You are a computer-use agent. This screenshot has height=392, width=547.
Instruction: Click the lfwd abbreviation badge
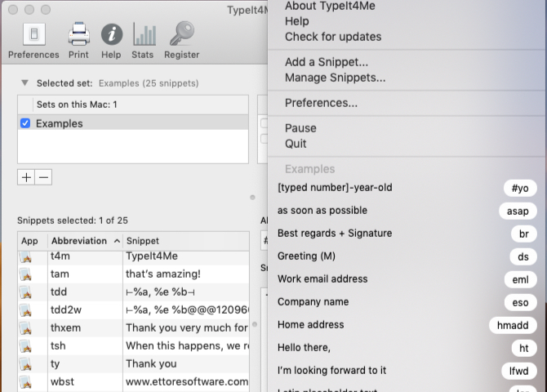click(x=518, y=371)
